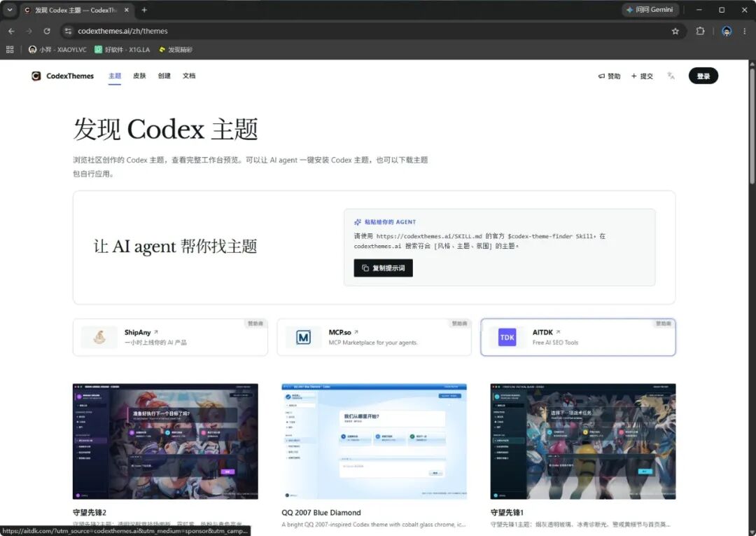Click the browser forward arrow
The image size is (756, 536).
[x=29, y=31]
